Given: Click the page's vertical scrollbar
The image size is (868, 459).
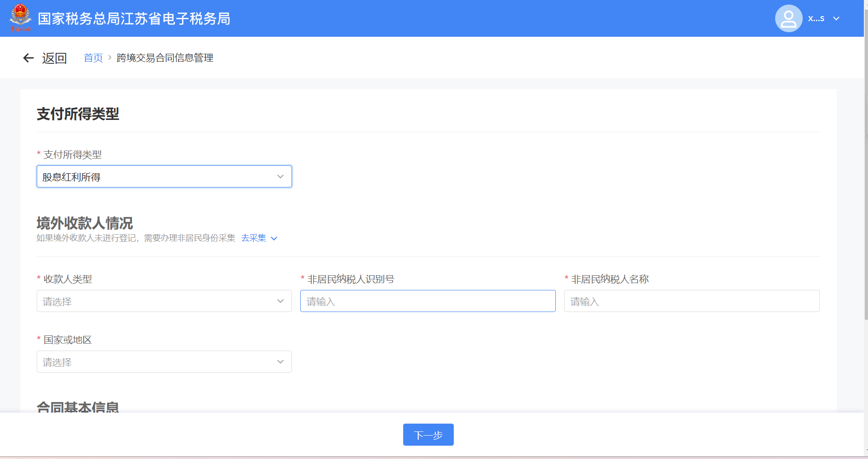Looking at the screenshot, I should [866, 184].
